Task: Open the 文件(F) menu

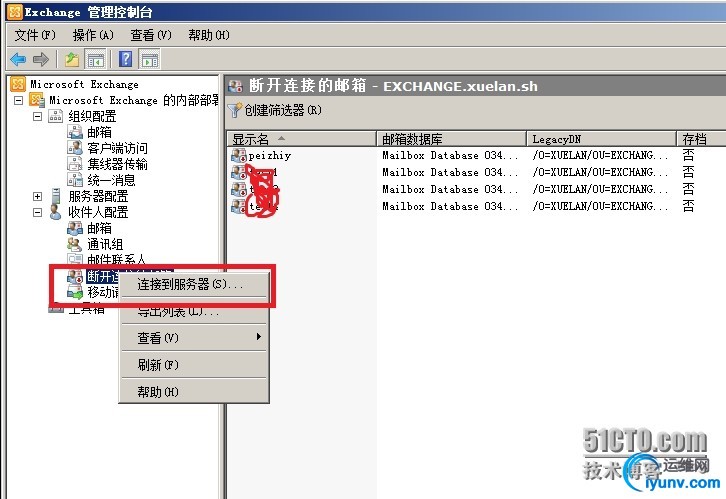Action: 35,35
